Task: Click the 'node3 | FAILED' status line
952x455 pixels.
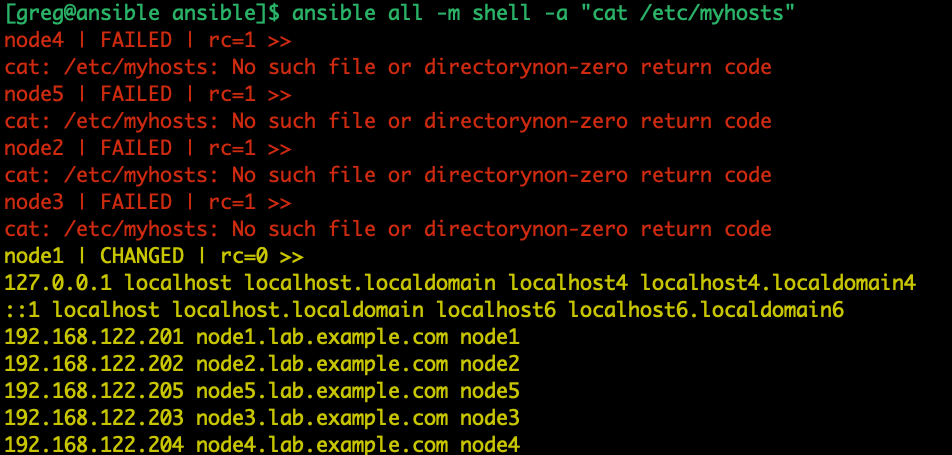Action: 148,202
